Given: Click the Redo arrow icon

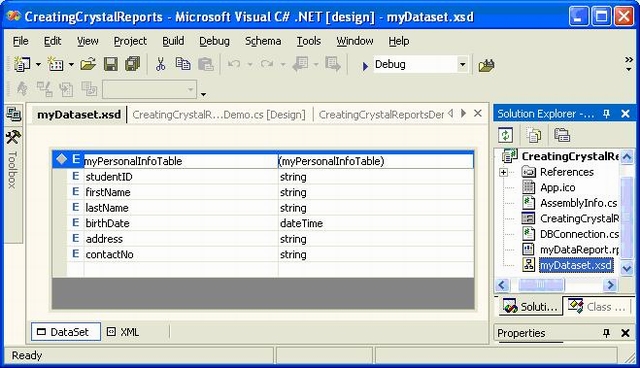Looking at the screenshot, I should point(267,64).
